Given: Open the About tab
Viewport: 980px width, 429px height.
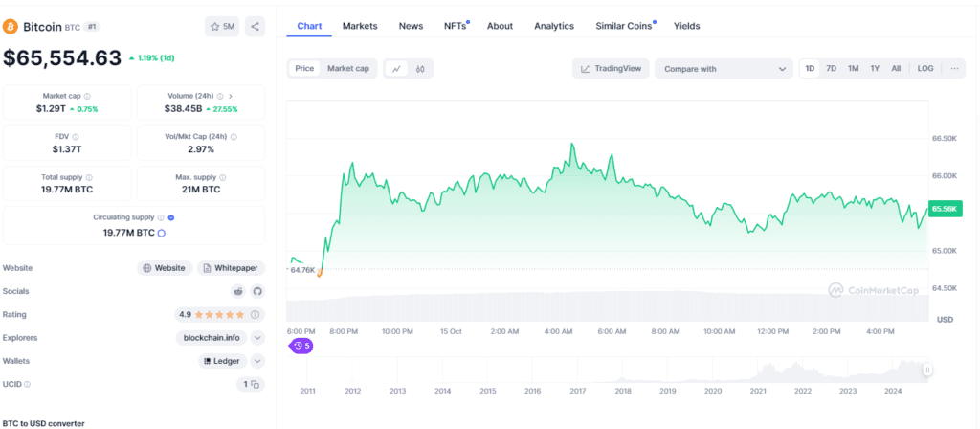Looking at the screenshot, I should 500,26.
